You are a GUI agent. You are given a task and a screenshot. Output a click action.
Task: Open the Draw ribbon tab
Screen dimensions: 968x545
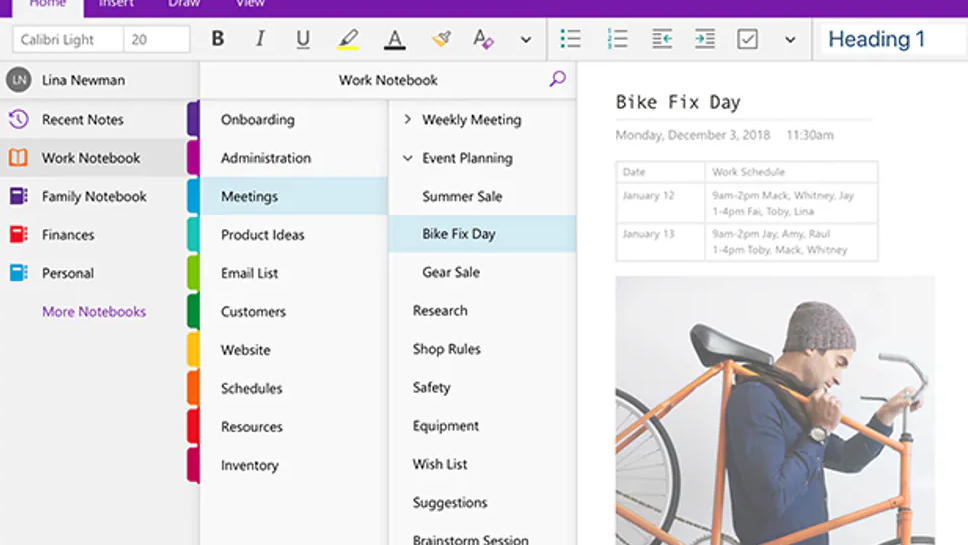(184, 4)
